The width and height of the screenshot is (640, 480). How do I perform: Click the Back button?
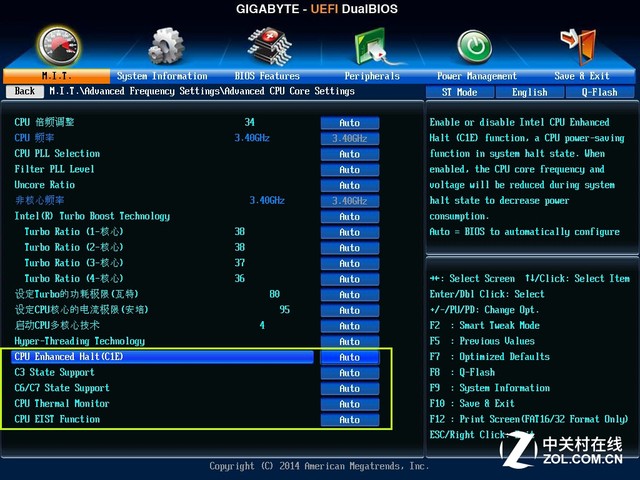click(x=25, y=91)
